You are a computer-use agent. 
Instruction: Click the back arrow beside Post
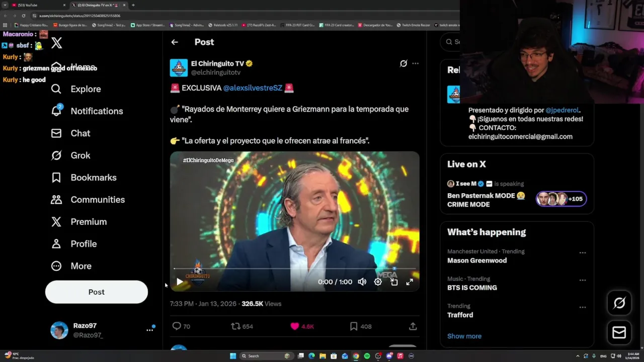coord(175,42)
